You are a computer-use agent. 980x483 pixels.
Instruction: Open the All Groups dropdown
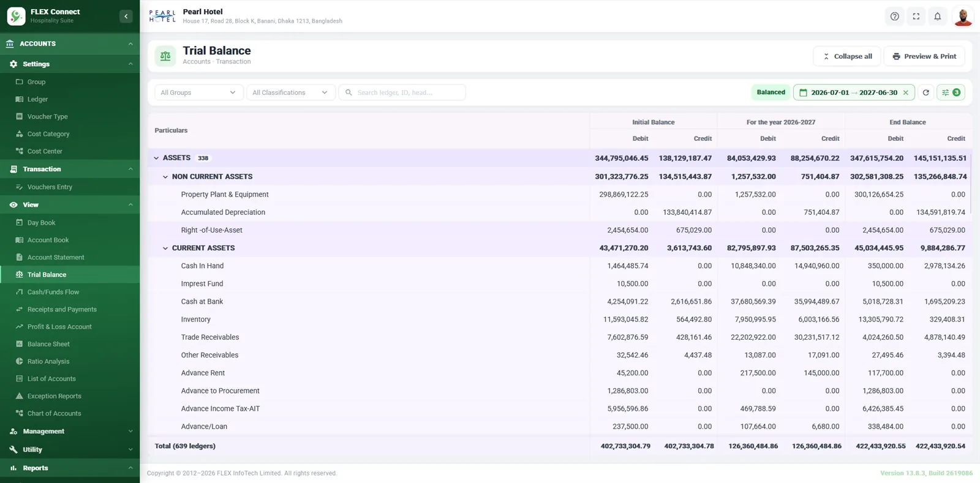(199, 92)
